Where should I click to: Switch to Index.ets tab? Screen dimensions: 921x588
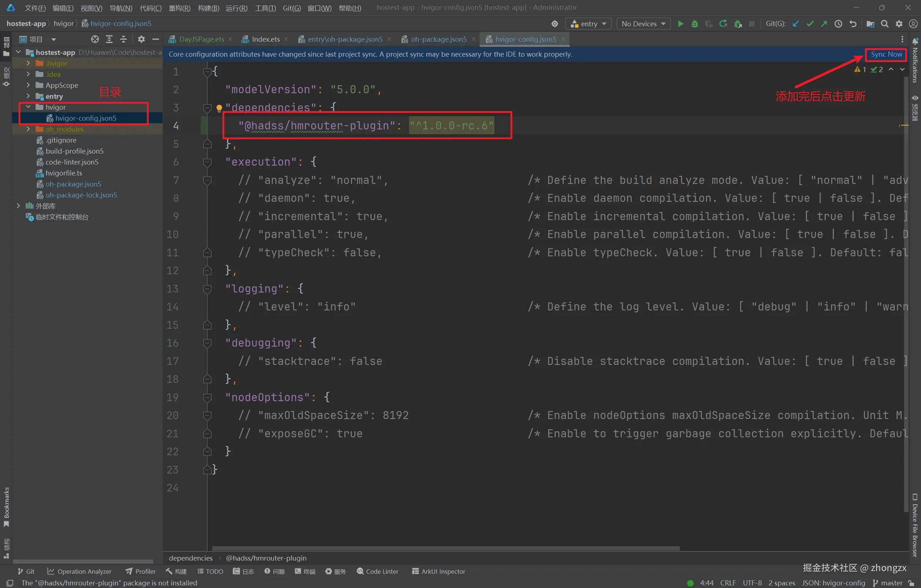265,39
